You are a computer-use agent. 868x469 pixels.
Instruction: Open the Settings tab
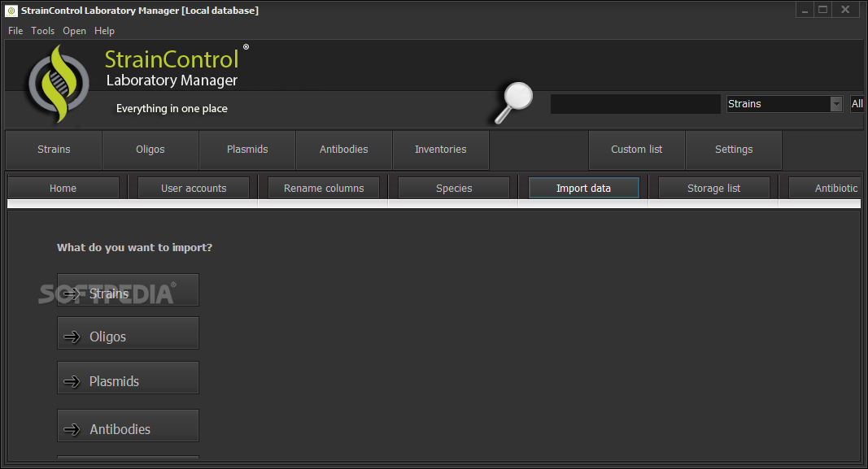click(734, 150)
